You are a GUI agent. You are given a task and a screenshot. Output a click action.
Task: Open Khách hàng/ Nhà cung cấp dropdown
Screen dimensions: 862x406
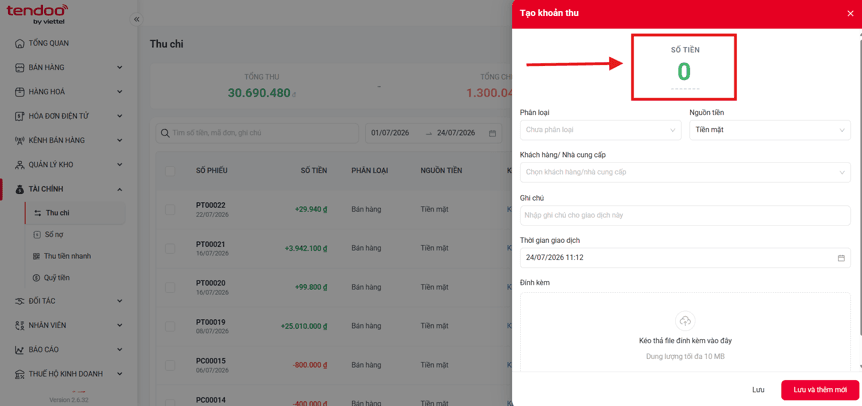[x=686, y=173]
